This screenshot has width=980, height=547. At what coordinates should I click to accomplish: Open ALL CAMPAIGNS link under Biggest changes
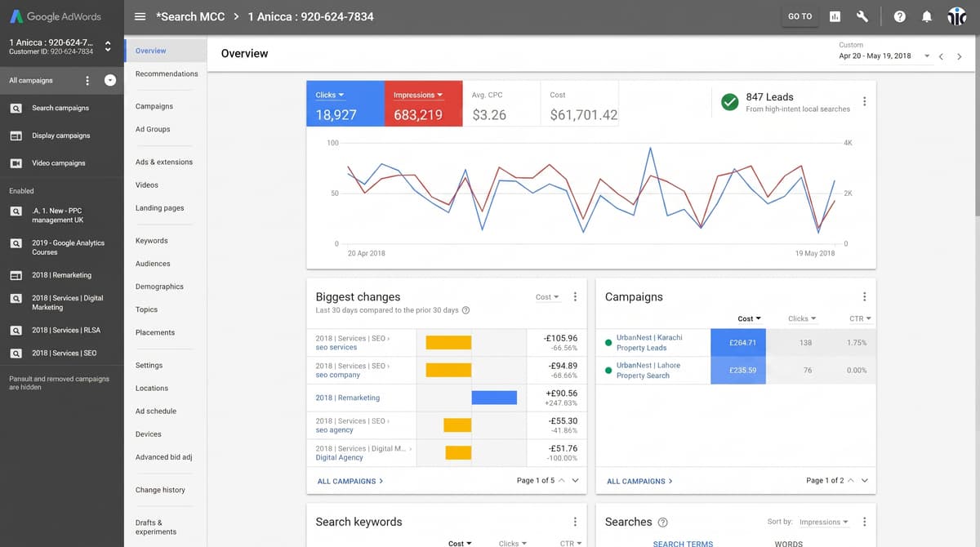(350, 481)
